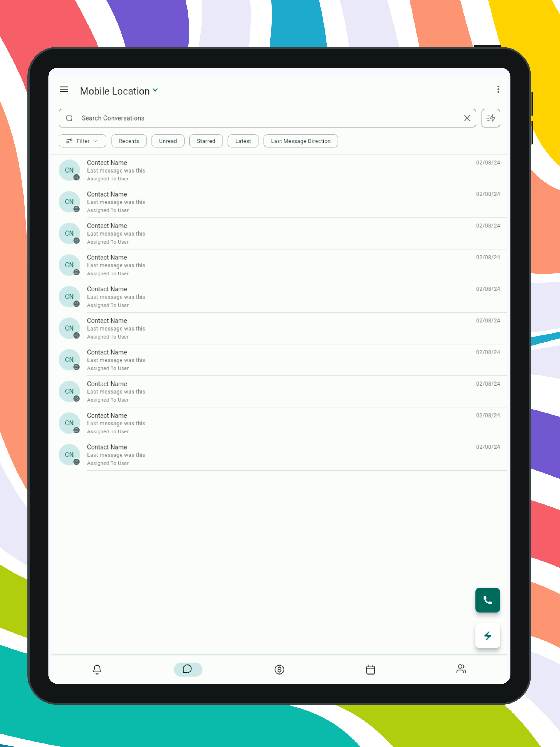The image size is (560, 747).
Task: Open the hamburger navigation menu
Action: tap(64, 89)
